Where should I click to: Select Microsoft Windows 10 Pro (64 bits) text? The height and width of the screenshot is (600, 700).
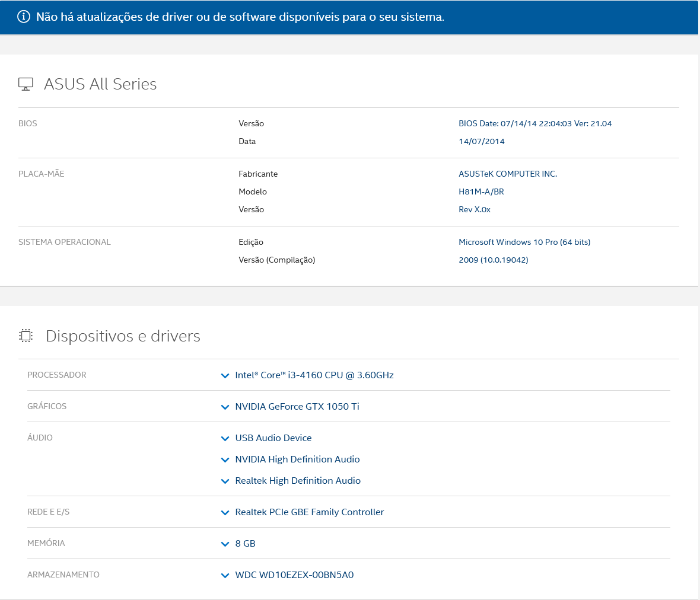524,242
